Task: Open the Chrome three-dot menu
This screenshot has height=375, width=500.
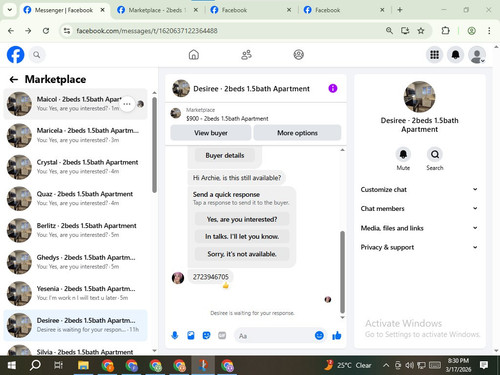Action: (x=489, y=31)
